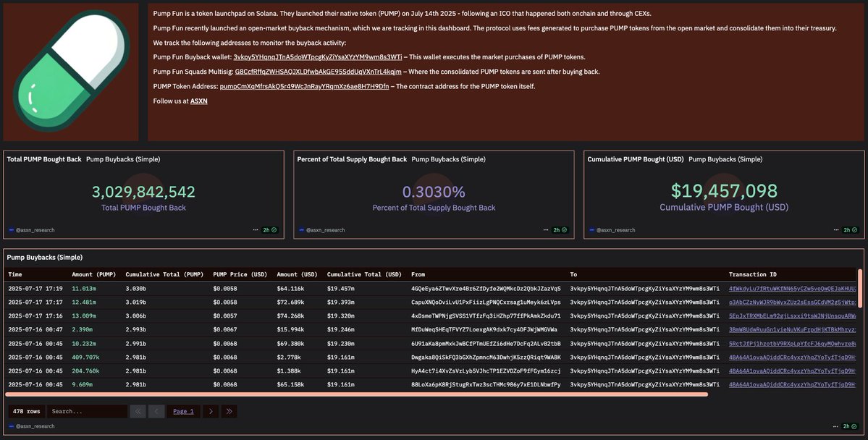Sort by the Amount (PUMP) column header

tap(93, 274)
